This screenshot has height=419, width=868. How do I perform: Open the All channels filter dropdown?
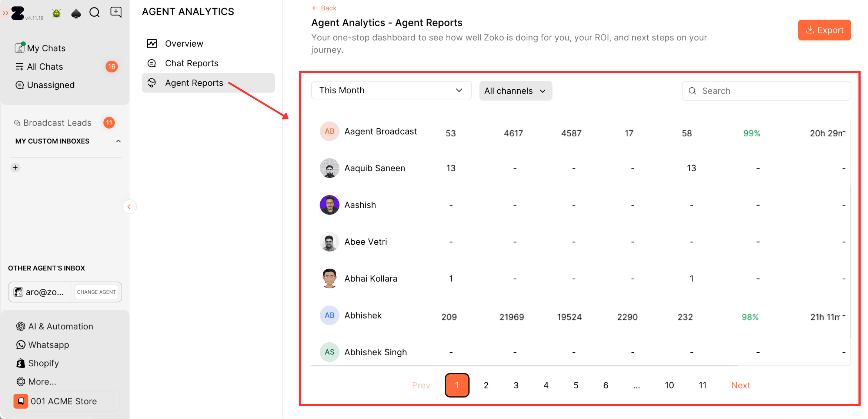(x=515, y=91)
